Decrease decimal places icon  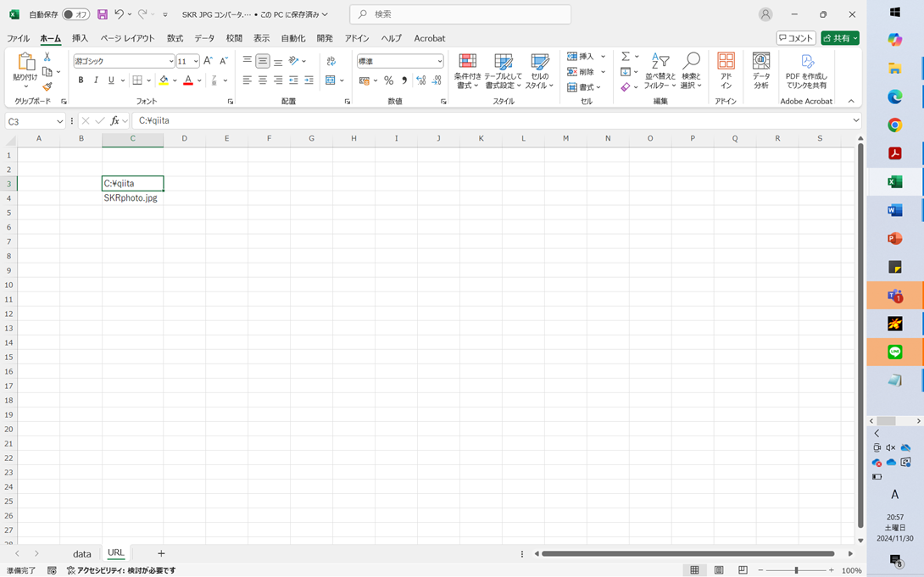tap(437, 80)
